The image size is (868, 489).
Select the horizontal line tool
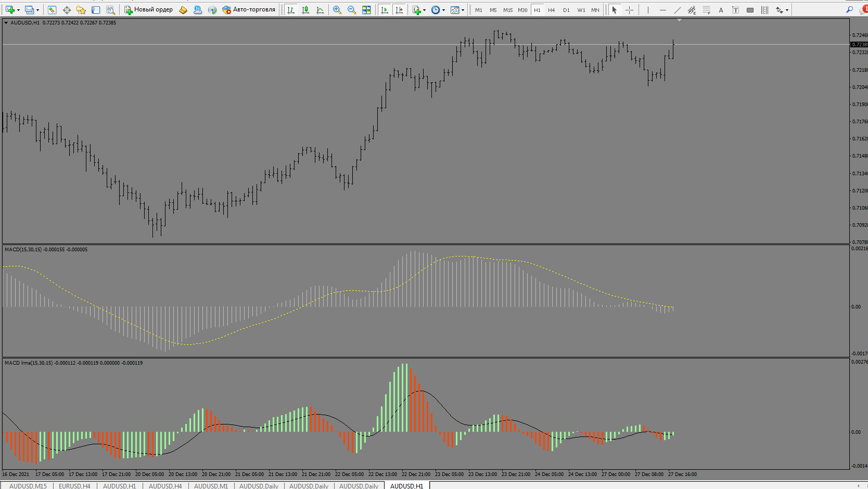coord(662,10)
